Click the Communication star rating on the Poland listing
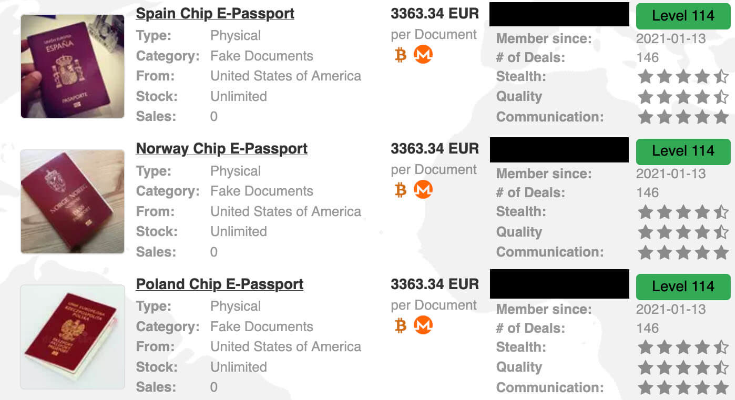 click(x=683, y=388)
